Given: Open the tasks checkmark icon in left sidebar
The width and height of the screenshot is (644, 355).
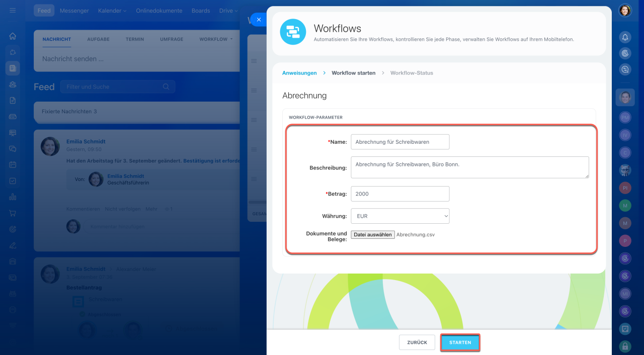Looking at the screenshot, I should coord(13,181).
